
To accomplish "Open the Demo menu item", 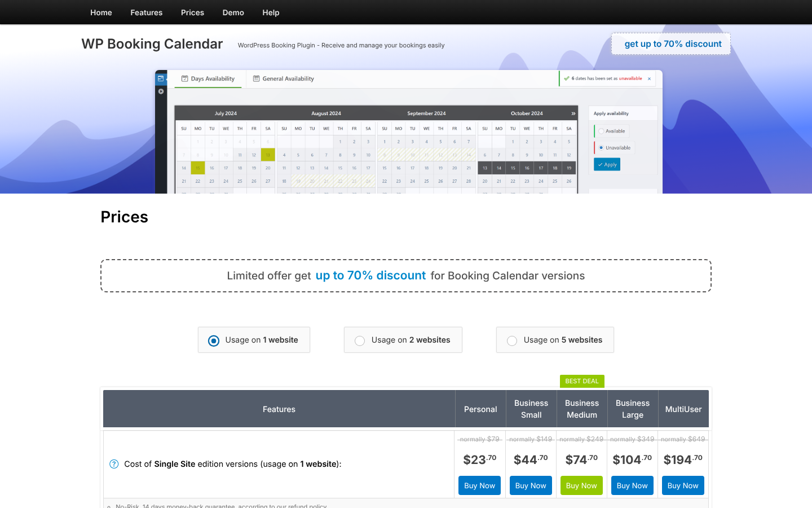I will (x=233, y=12).
